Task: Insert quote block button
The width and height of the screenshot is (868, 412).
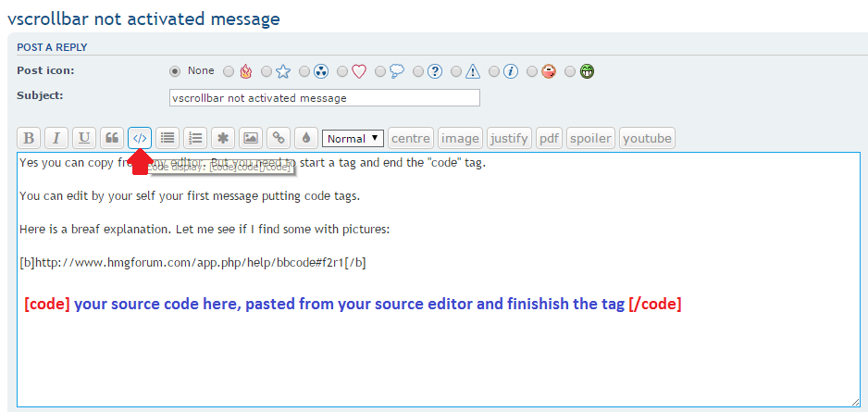Action: click(112, 138)
